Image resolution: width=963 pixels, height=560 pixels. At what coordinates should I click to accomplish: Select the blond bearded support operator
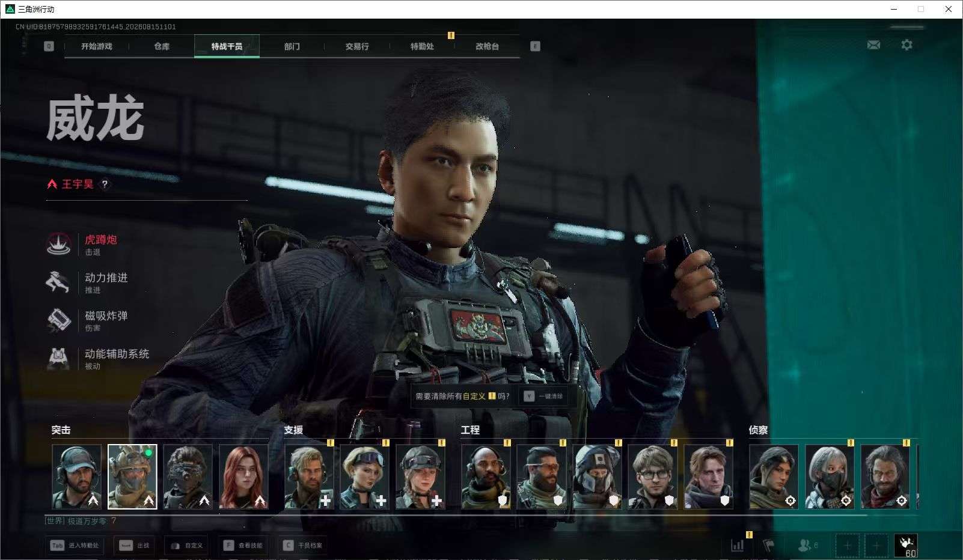pos(309,476)
